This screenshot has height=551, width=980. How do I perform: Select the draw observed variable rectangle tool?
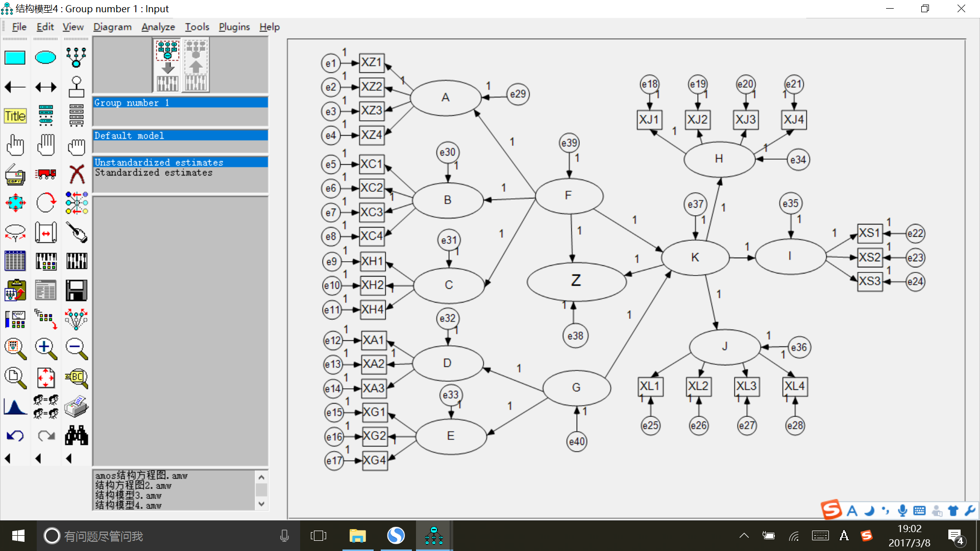tap(15, 58)
